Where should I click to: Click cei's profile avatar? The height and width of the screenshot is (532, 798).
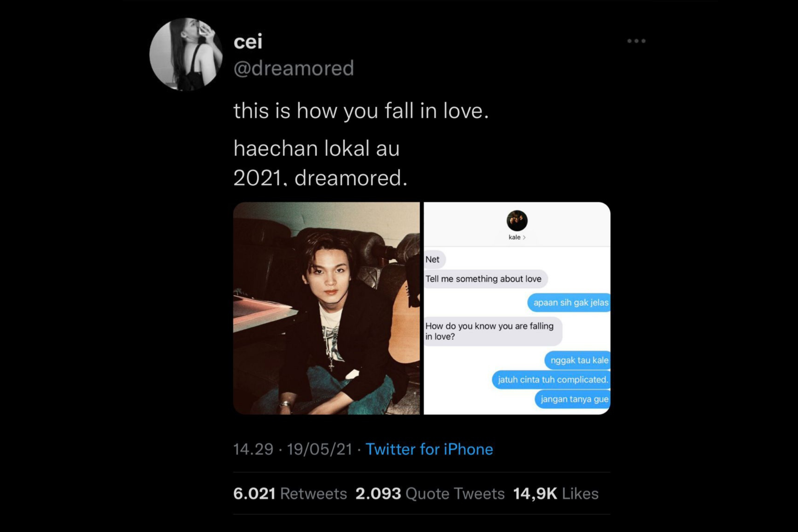(186, 54)
